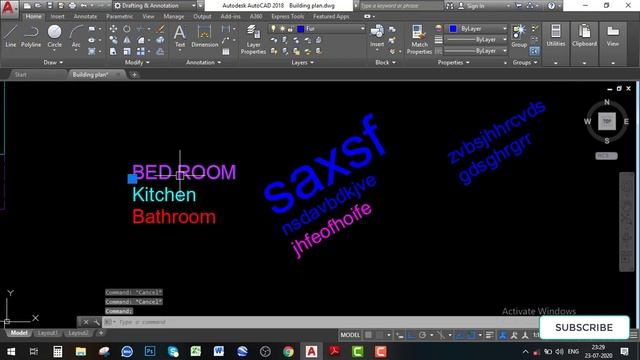Toggle layer lock padlock icon
Image resolution: width=640 pixels, height=360 pixels.
coord(290,29)
